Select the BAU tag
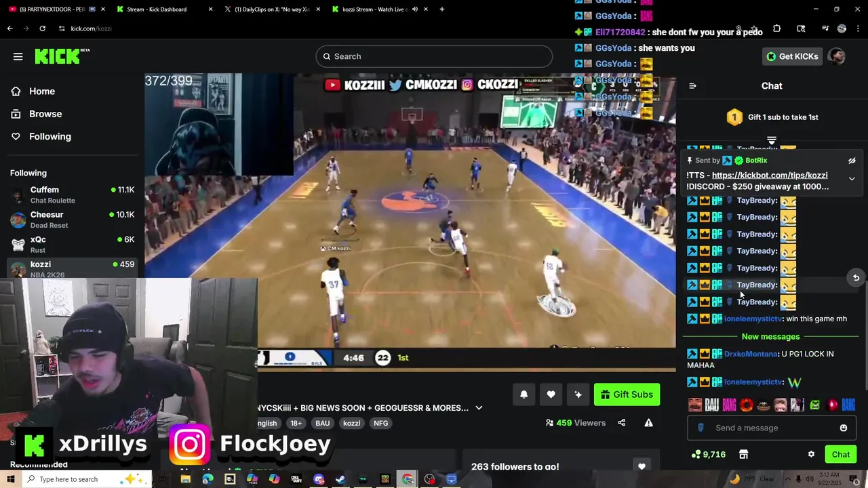Viewport: 868px width, 488px height. click(323, 423)
